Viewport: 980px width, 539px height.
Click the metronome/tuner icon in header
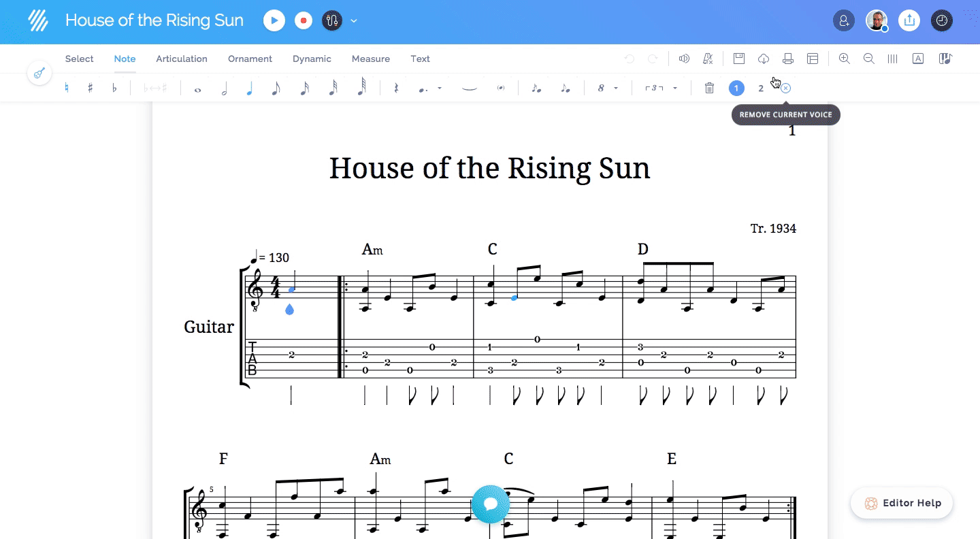pyautogui.click(x=332, y=20)
